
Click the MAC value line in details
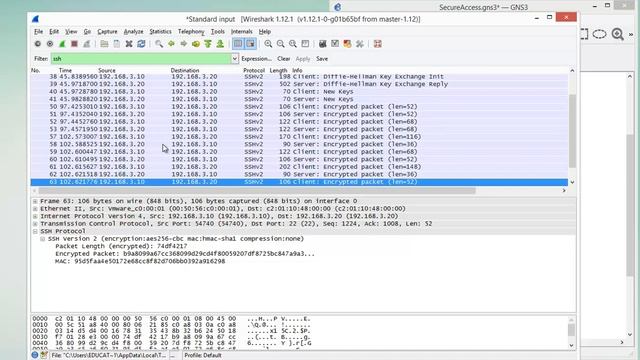click(140, 261)
